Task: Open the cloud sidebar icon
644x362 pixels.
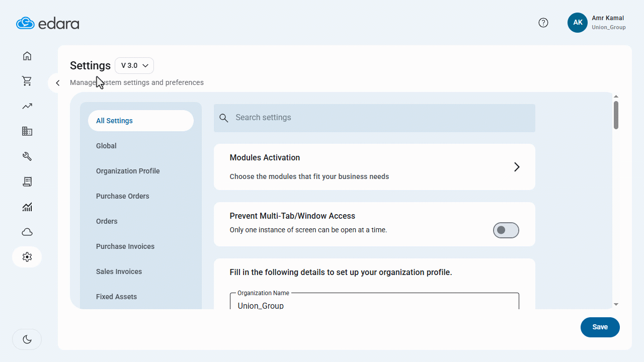Action: 27,232
